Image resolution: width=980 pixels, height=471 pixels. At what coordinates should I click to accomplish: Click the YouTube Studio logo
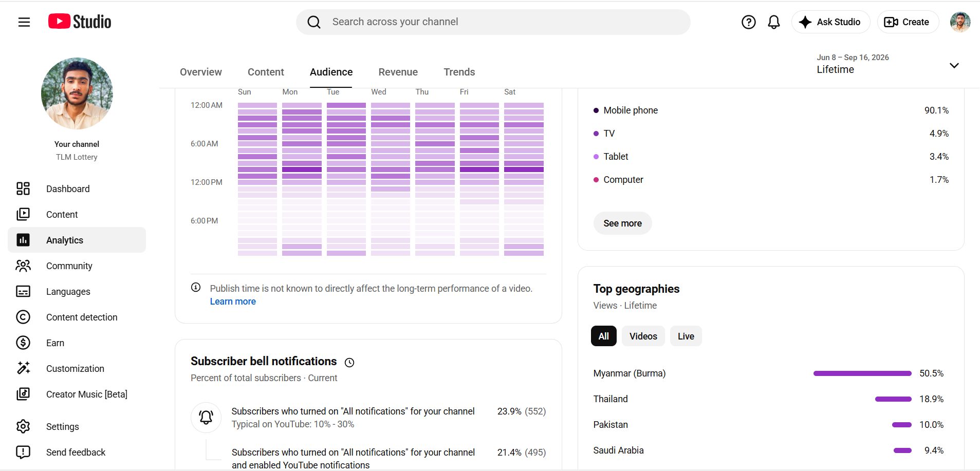[x=80, y=22]
